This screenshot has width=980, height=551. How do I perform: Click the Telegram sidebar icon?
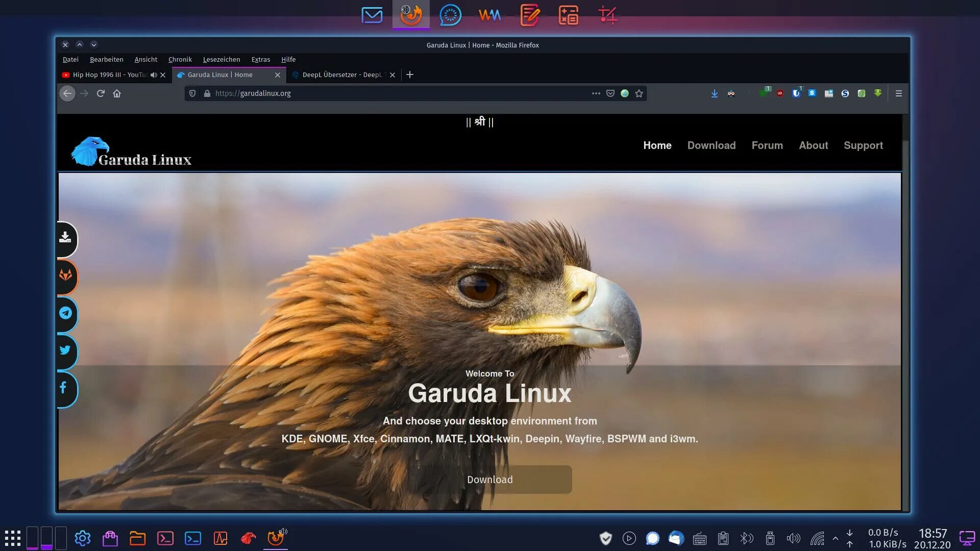66,313
